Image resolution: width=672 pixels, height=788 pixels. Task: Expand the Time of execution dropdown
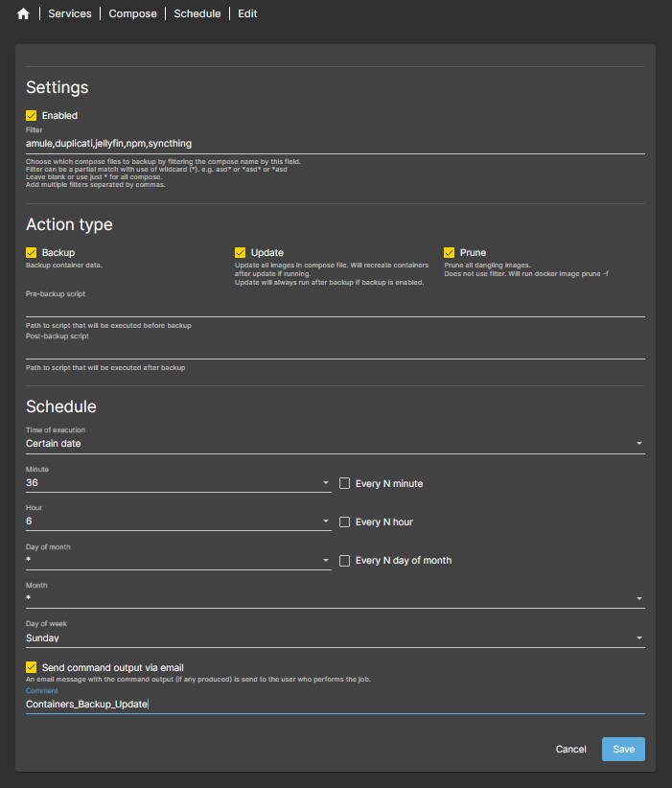(638, 445)
